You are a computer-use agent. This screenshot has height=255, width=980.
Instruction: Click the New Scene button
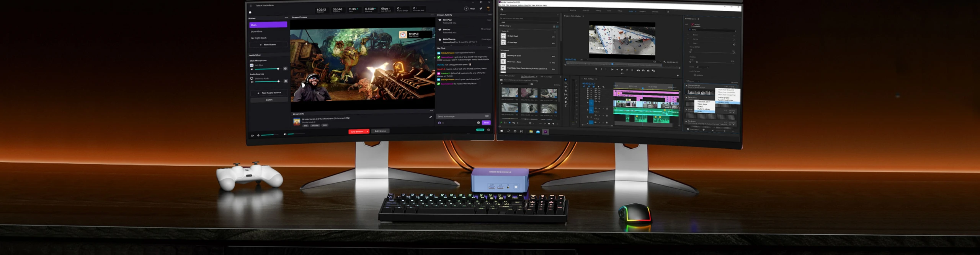(268, 45)
